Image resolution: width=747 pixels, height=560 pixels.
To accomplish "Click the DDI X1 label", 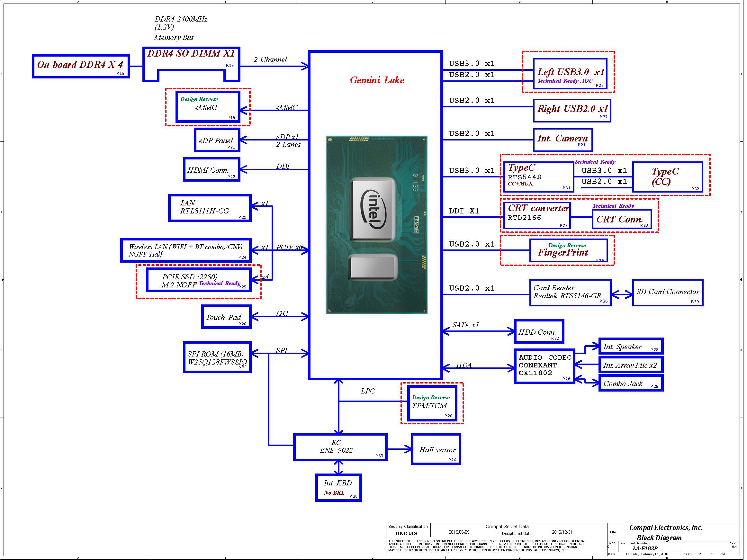I will (x=464, y=211).
